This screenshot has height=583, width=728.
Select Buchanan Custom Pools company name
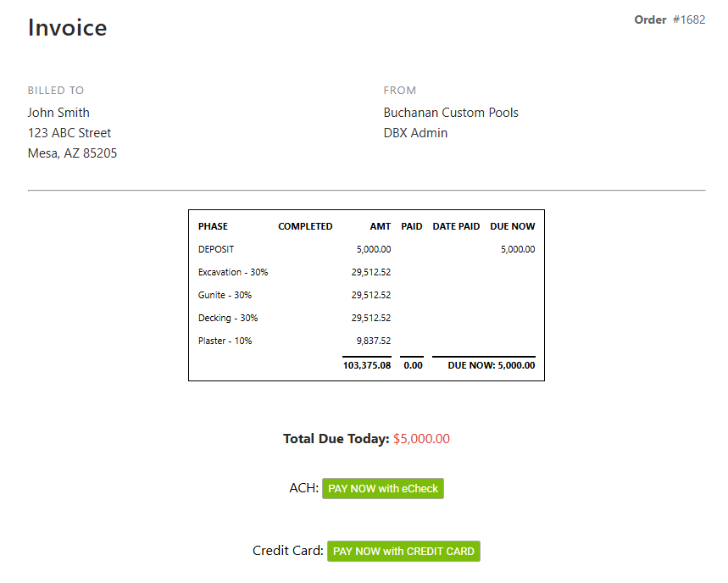[x=451, y=113]
